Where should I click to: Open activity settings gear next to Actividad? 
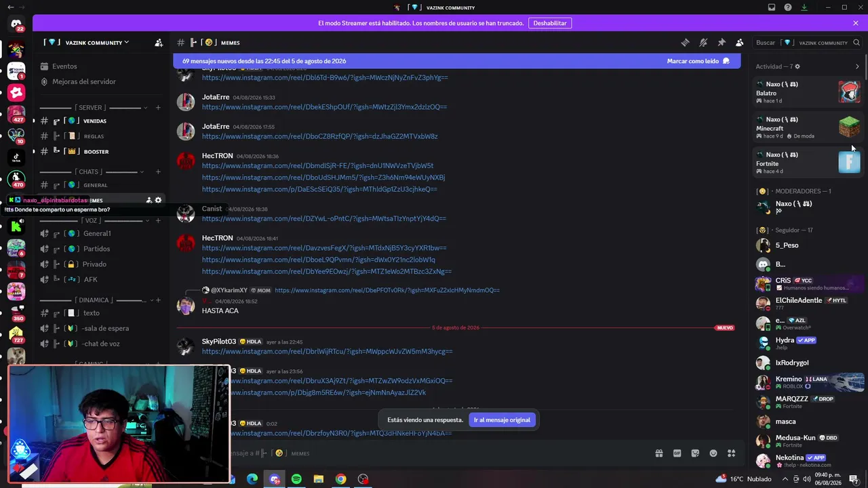pos(797,66)
